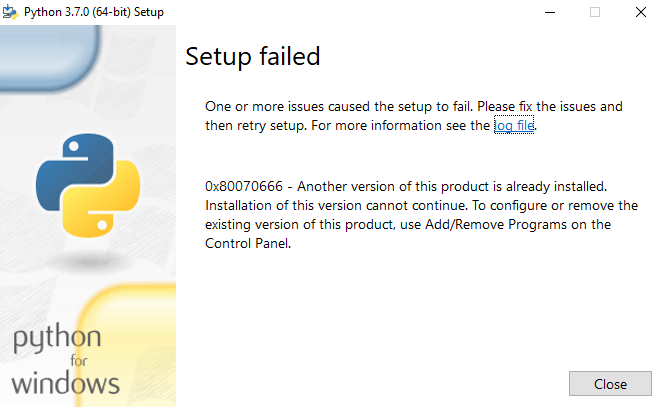Click the title text "Python 3.7.0 (64-bit) Setup"

[x=93, y=12]
